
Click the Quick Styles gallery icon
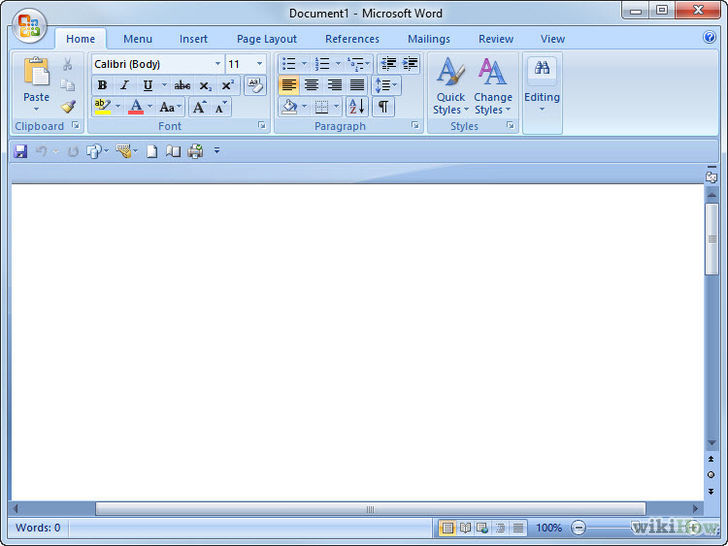tap(450, 72)
